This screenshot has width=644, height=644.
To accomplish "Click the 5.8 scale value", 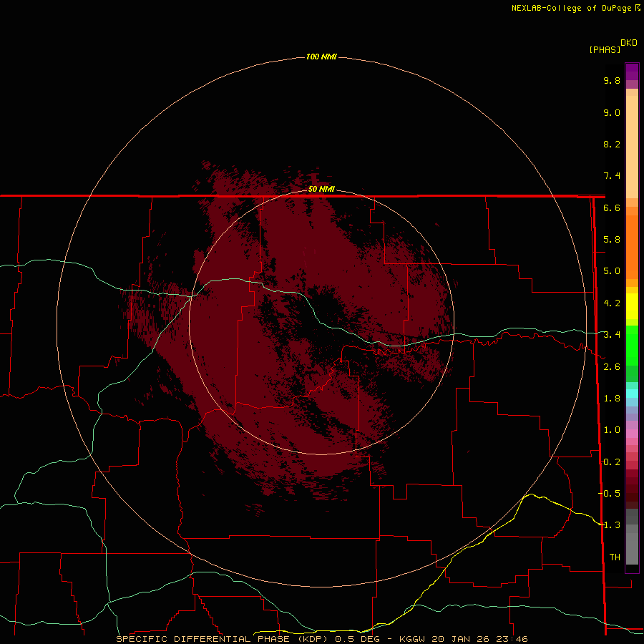I will pyautogui.click(x=612, y=240).
